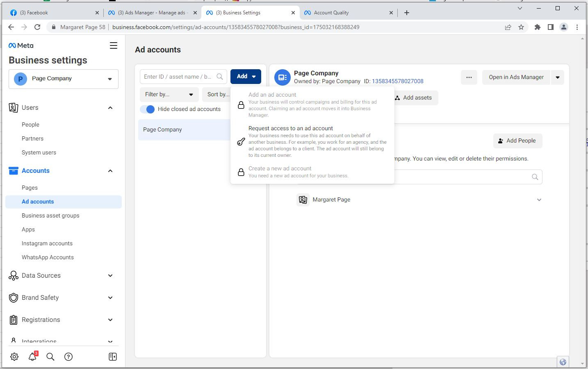Click the lock icon beside Create a new ad account
This screenshot has width=588, height=369.
click(x=241, y=172)
